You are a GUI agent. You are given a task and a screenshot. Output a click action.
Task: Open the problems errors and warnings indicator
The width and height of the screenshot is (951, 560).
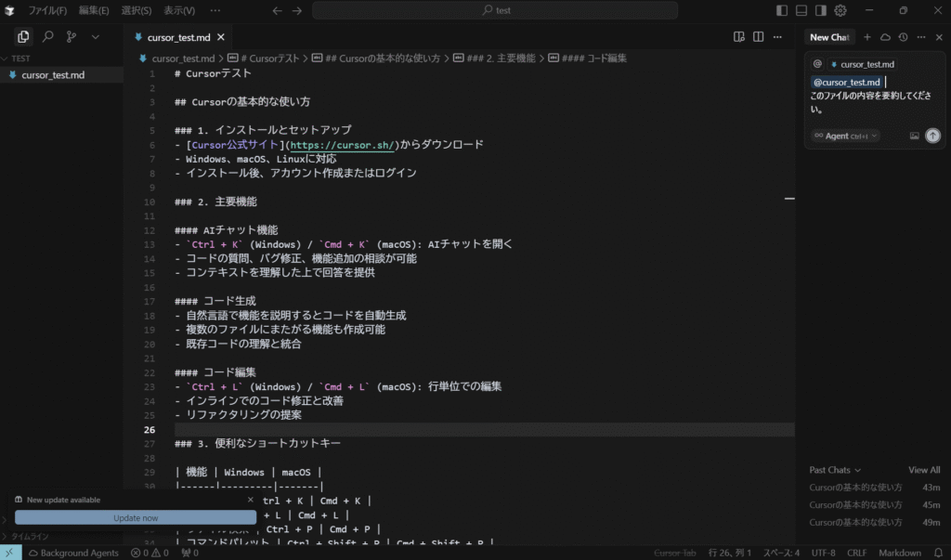click(150, 553)
